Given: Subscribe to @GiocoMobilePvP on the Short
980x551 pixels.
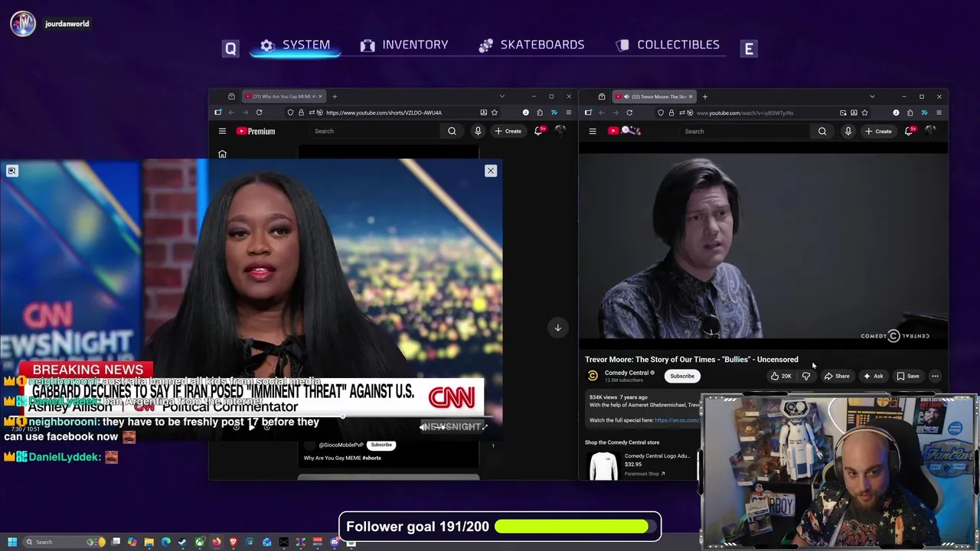Looking at the screenshot, I should click(x=381, y=445).
